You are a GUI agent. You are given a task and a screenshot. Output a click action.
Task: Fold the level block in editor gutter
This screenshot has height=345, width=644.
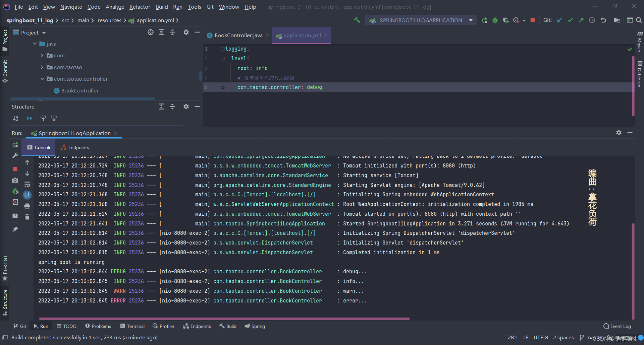point(223,59)
